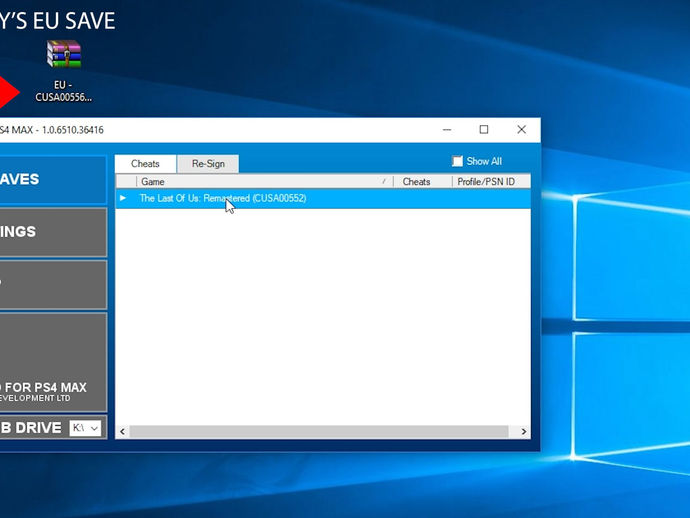Sort by the Cheats column header
690x518 pixels.
pyautogui.click(x=422, y=181)
